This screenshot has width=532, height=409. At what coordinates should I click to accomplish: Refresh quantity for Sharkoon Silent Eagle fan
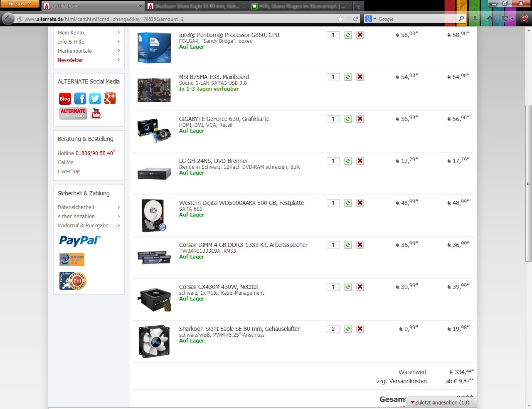(348, 329)
